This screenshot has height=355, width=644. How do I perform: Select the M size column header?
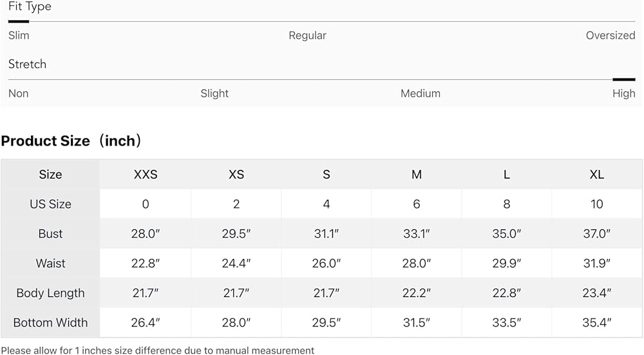[x=417, y=175]
